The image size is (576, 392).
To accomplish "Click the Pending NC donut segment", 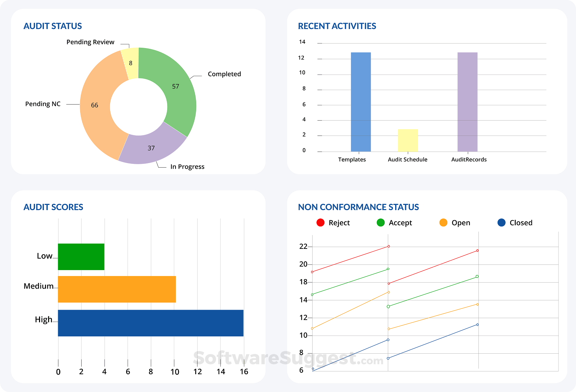I will tap(94, 105).
